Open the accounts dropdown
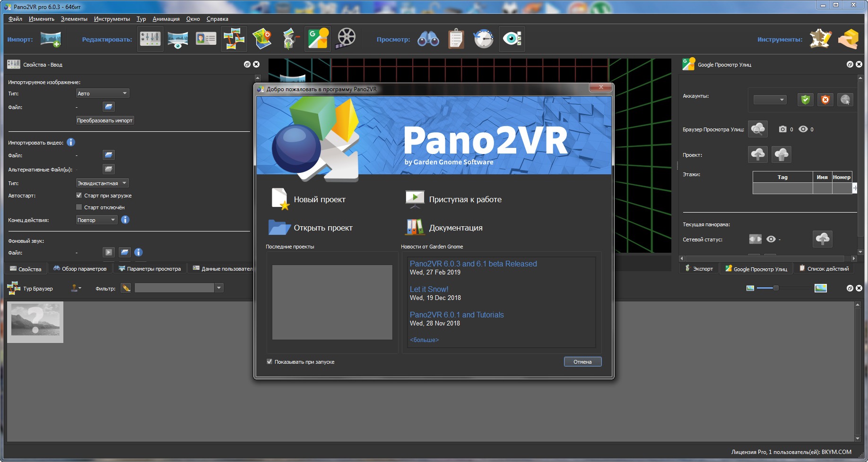The height and width of the screenshot is (462, 868). pos(770,100)
